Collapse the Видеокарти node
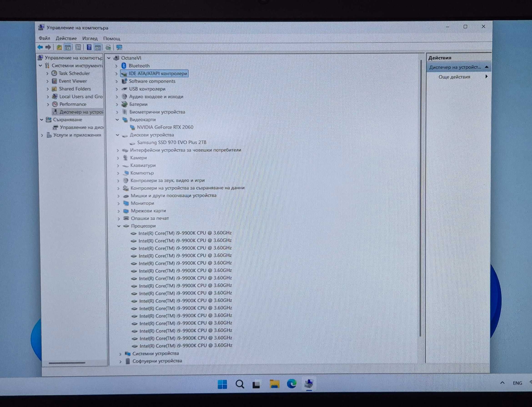The width and height of the screenshot is (532, 407). 117,120
